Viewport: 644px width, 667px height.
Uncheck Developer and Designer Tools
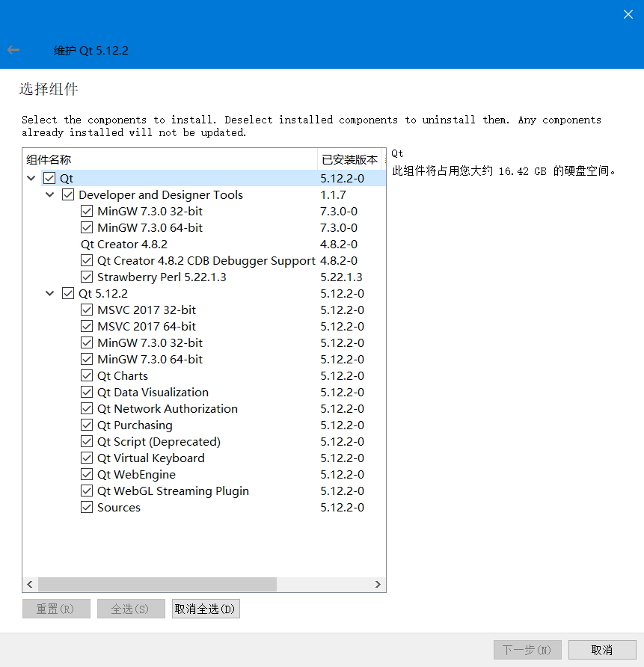[68, 195]
